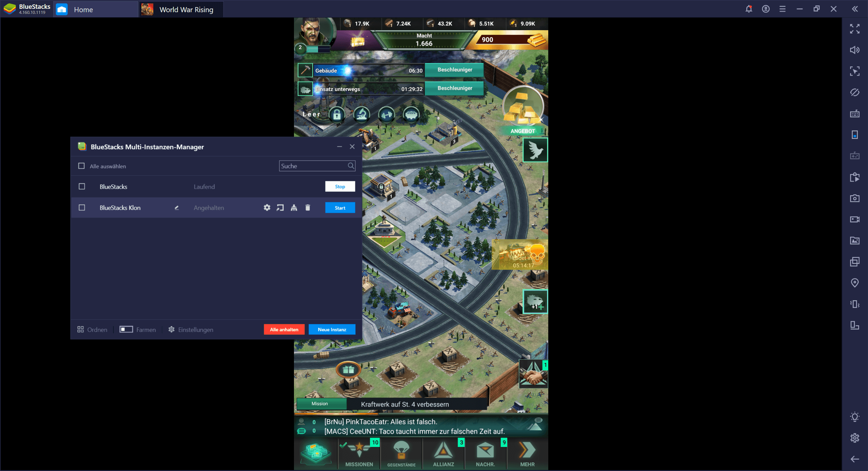Open media gallery icon in sidebar

pyautogui.click(x=855, y=241)
